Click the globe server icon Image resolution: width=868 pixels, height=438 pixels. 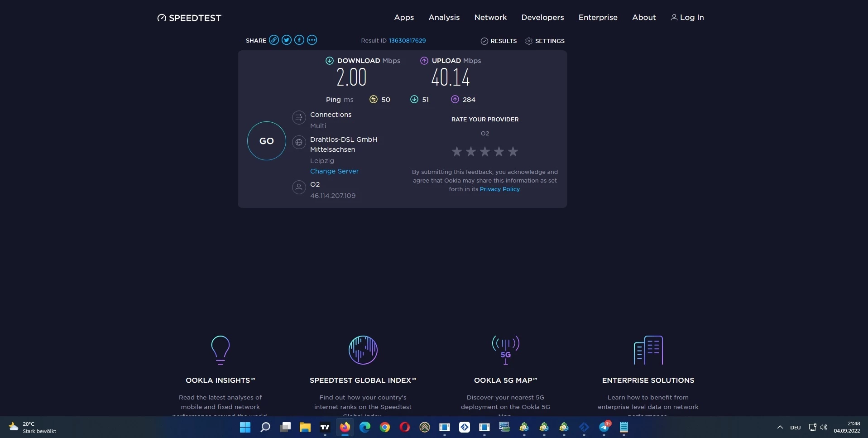pyautogui.click(x=299, y=143)
